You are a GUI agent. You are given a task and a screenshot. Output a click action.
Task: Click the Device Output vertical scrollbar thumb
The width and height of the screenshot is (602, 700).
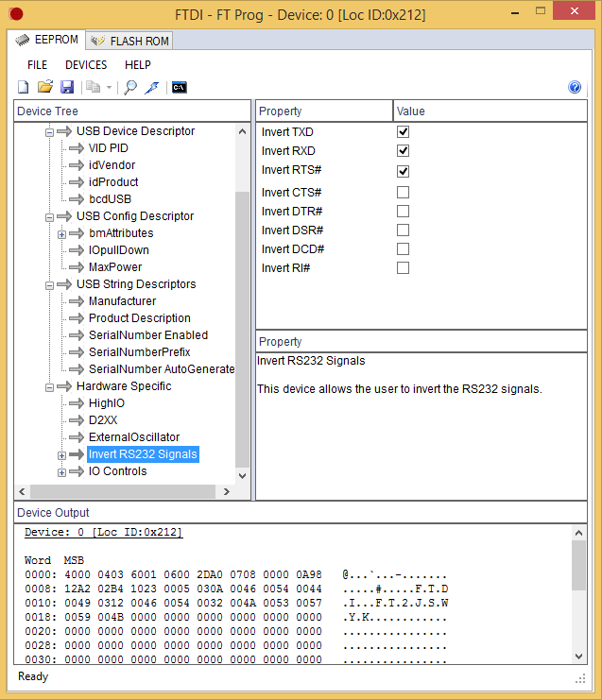(578, 565)
